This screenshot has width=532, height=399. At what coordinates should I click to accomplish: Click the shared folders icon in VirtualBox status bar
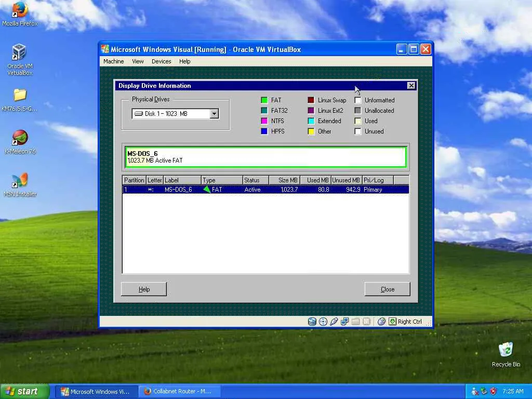tap(355, 321)
